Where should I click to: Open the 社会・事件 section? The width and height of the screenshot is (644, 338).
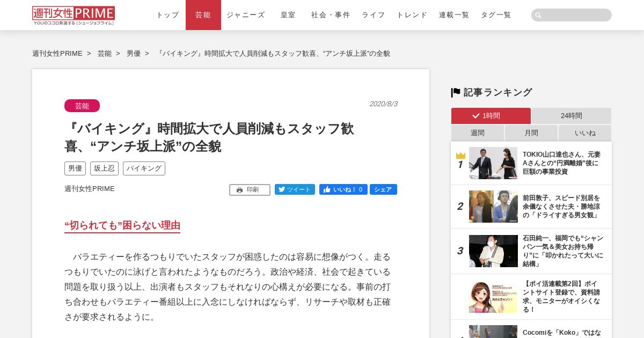click(331, 15)
